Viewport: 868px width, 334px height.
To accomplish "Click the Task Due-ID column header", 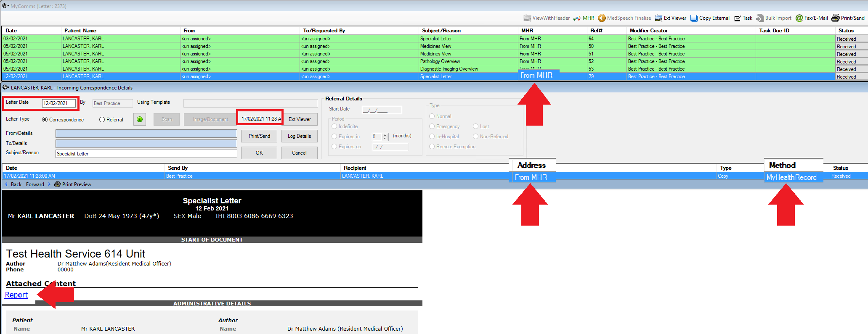I will click(796, 31).
